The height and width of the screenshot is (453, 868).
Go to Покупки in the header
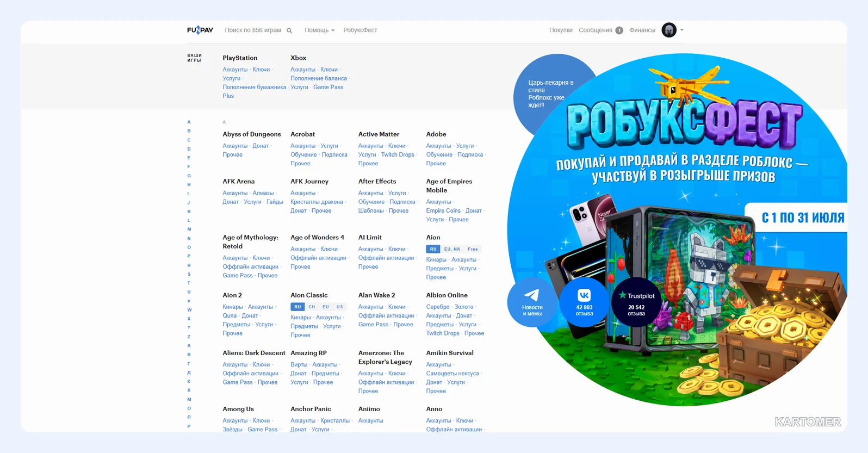point(561,30)
